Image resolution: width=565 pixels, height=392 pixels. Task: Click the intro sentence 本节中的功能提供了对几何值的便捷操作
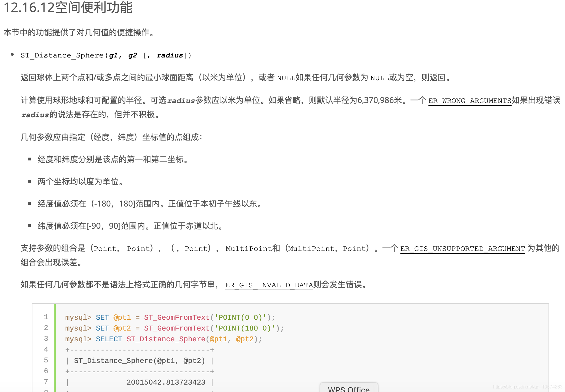pos(80,32)
